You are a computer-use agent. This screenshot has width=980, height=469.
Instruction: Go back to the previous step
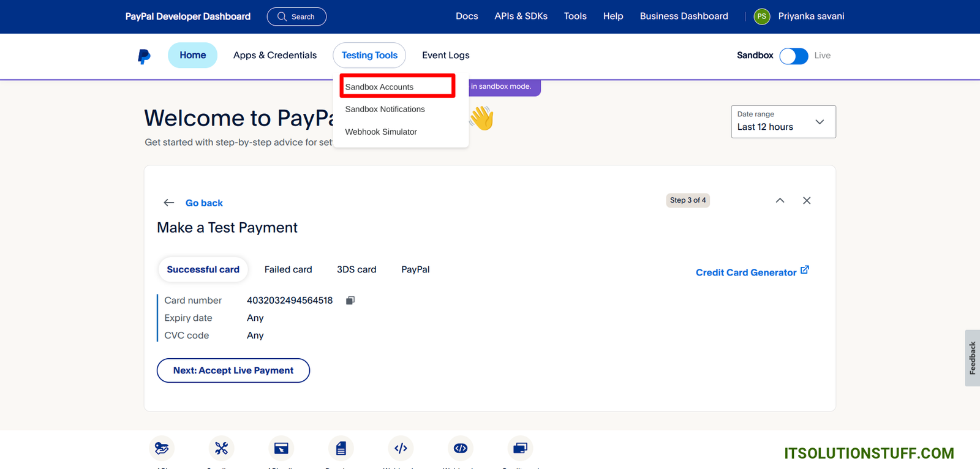click(x=203, y=203)
